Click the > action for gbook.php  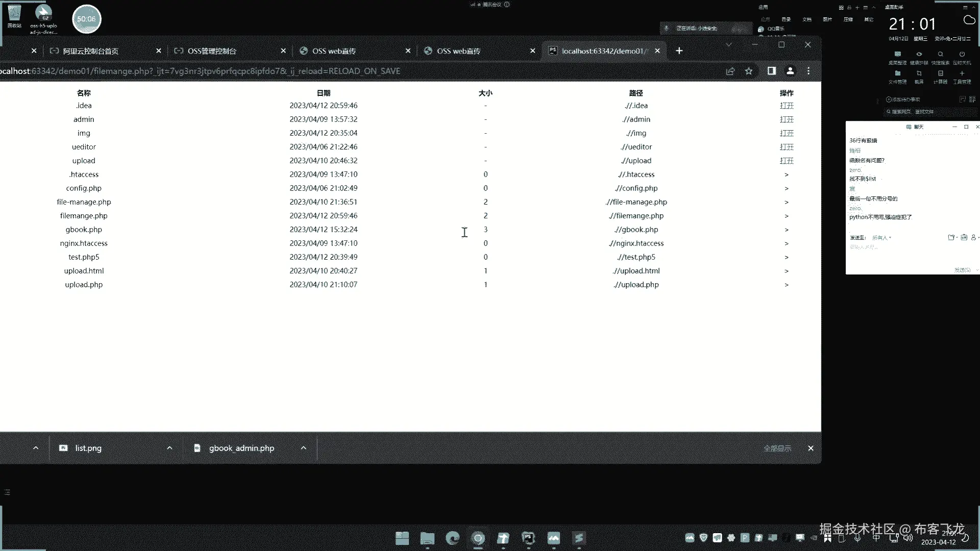click(x=787, y=230)
